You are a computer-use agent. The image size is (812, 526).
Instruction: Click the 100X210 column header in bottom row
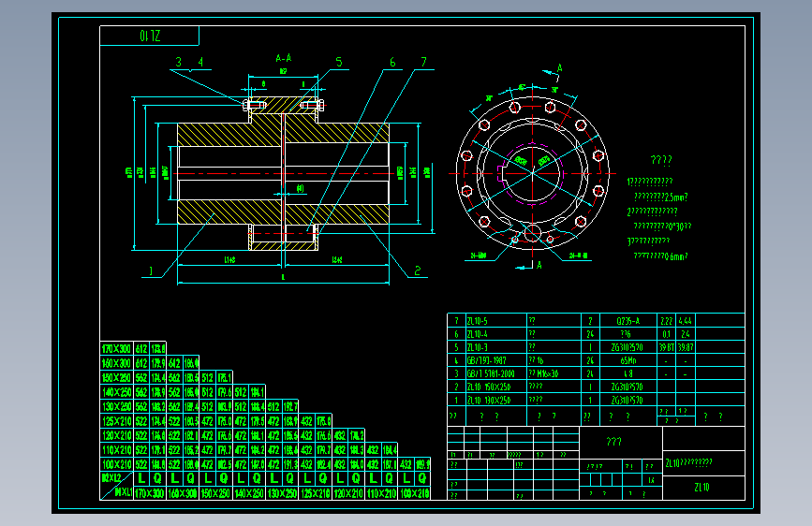415,493
